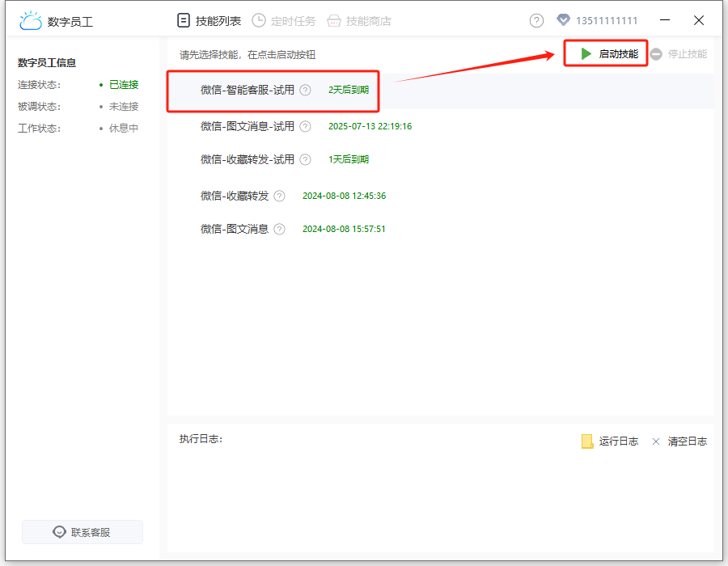Click the 1天后到期 expiry text
The height and width of the screenshot is (566, 728).
(x=349, y=159)
